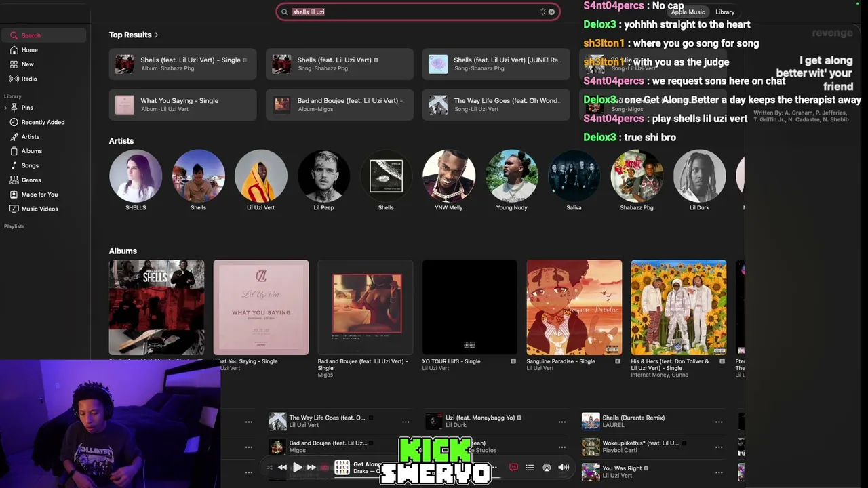Open Bad and Boujee album top result
The image size is (868, 488).
[340, 104]
